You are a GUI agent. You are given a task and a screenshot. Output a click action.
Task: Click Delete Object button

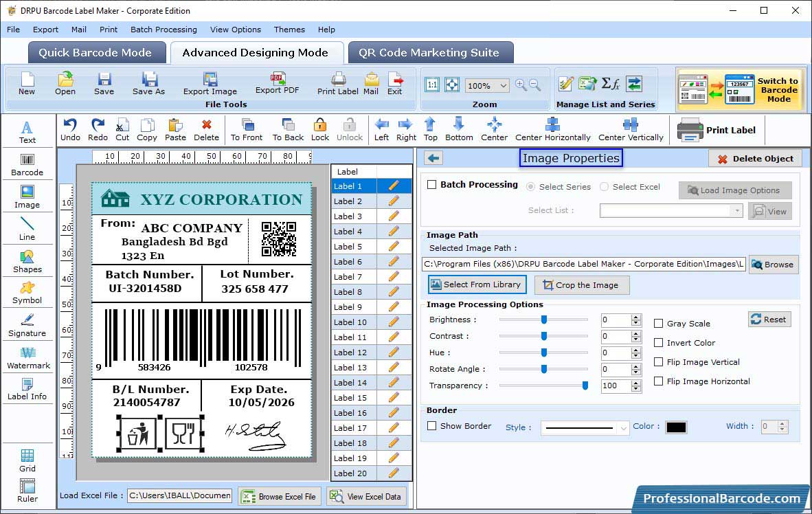pyautogui.click(x=755, y=159)
